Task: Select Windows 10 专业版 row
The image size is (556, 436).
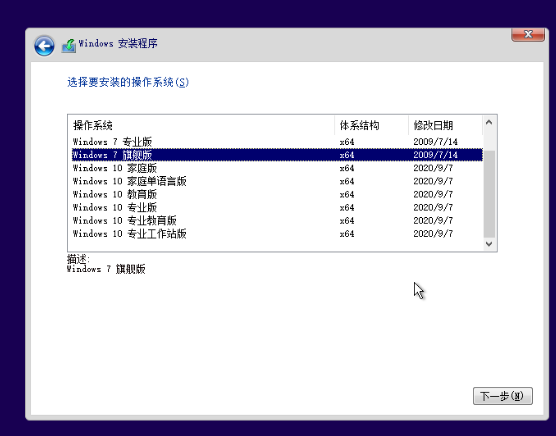Action: 277,207
